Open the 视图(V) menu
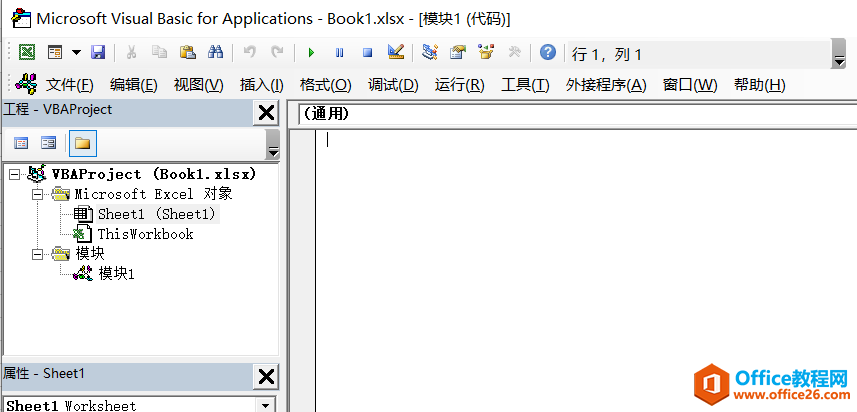 click(x=198, y=85)
